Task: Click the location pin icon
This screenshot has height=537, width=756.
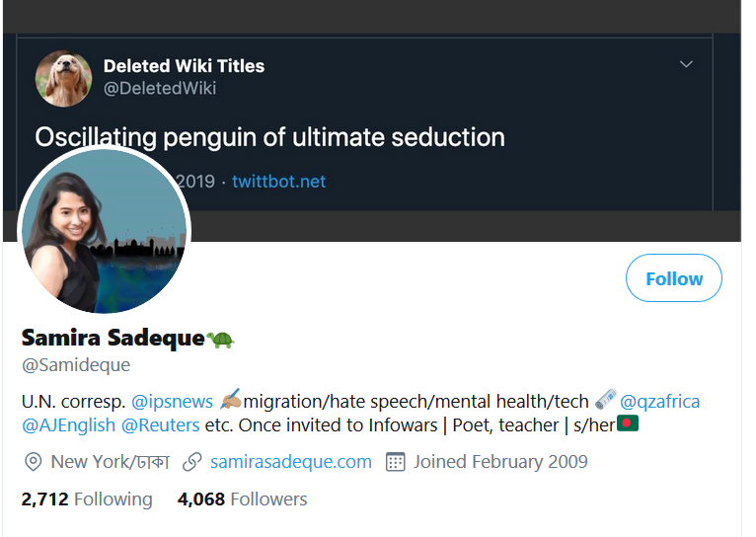Action: tap(33, 462)
